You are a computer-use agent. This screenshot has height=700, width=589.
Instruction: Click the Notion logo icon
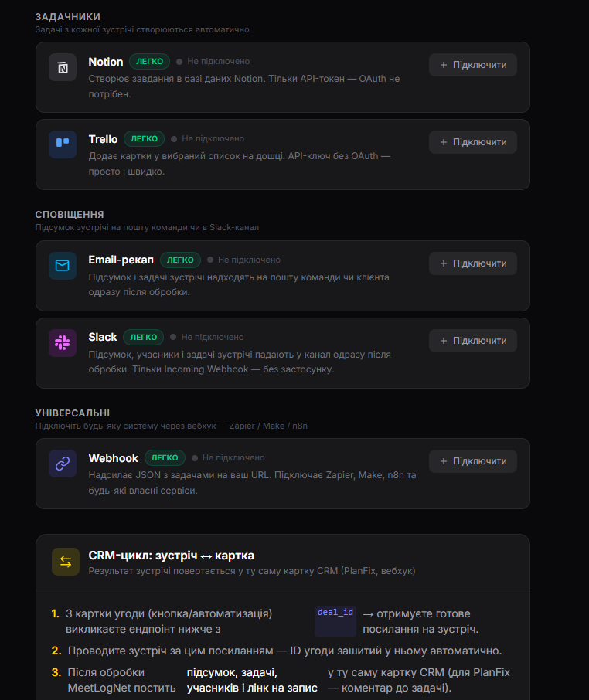[63, 67]
